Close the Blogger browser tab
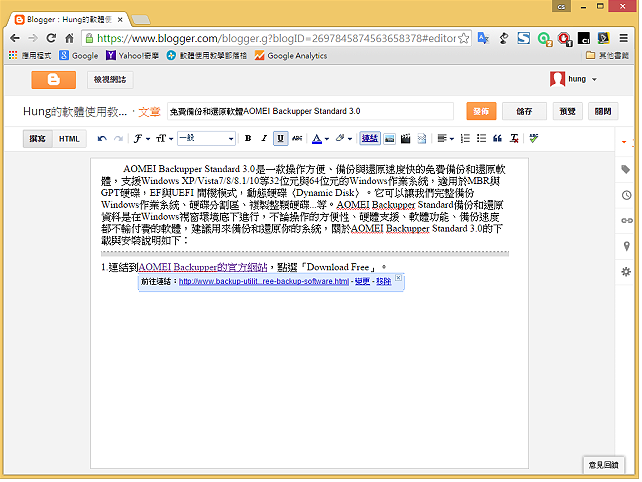 pyautogui.click(x=120, y=20)
